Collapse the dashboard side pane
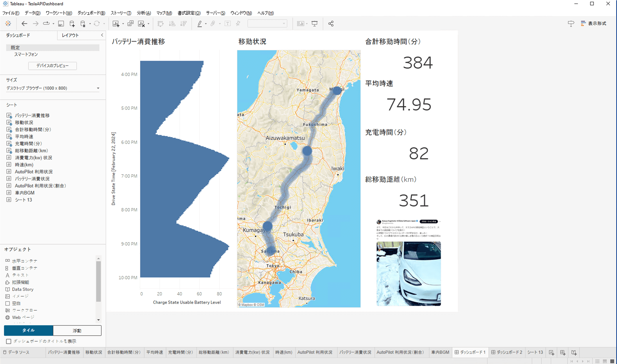The height and width of the screenshot is (364, 617). tap(102, 35)
